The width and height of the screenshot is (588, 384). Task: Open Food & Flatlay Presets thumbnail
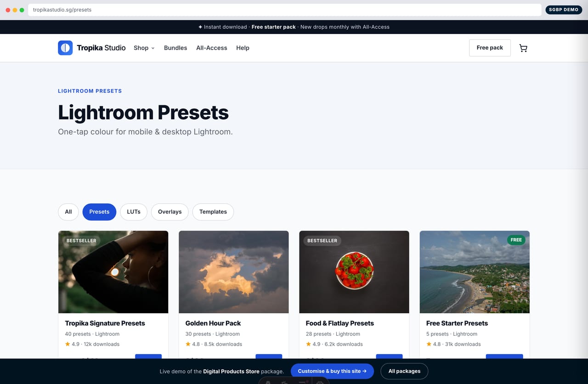[x=354, y=272]
